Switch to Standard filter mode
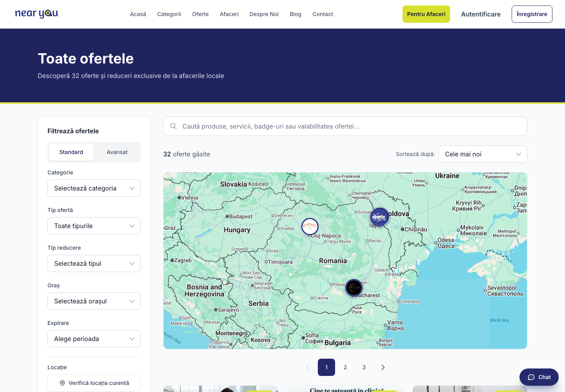 [x=71, y=152]
